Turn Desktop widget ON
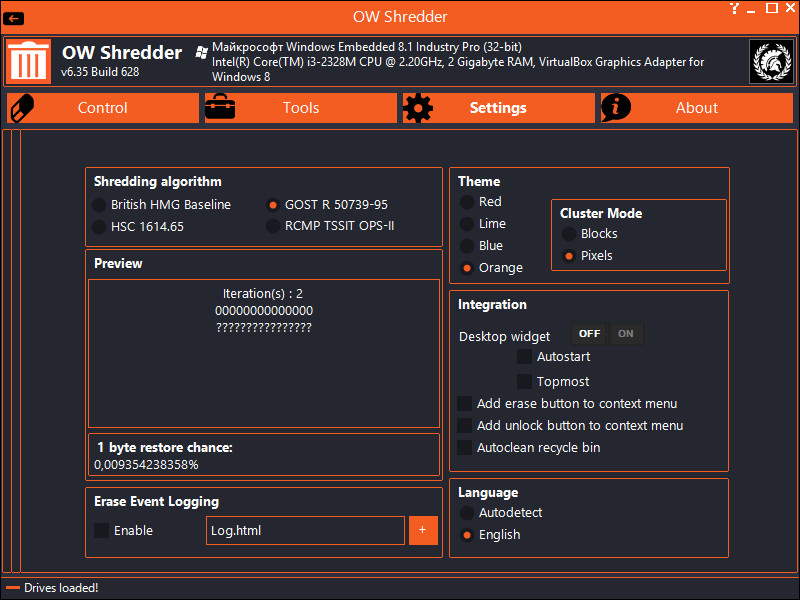Screen dimensions: 800x600 [x=626, y=334]
